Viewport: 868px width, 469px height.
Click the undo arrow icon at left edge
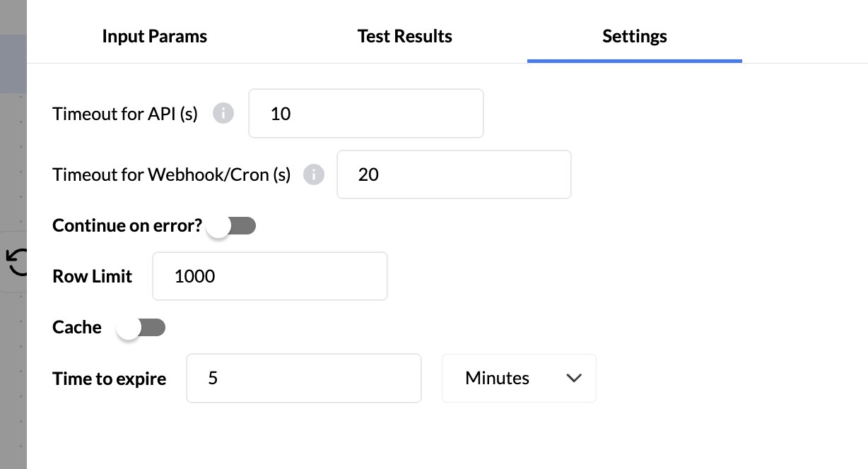coord(17,262)
